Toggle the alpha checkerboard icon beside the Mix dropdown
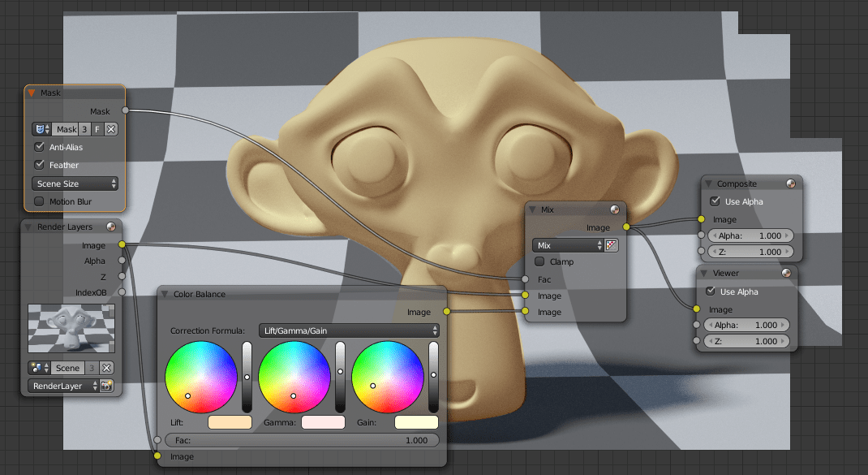 (612, 244)
